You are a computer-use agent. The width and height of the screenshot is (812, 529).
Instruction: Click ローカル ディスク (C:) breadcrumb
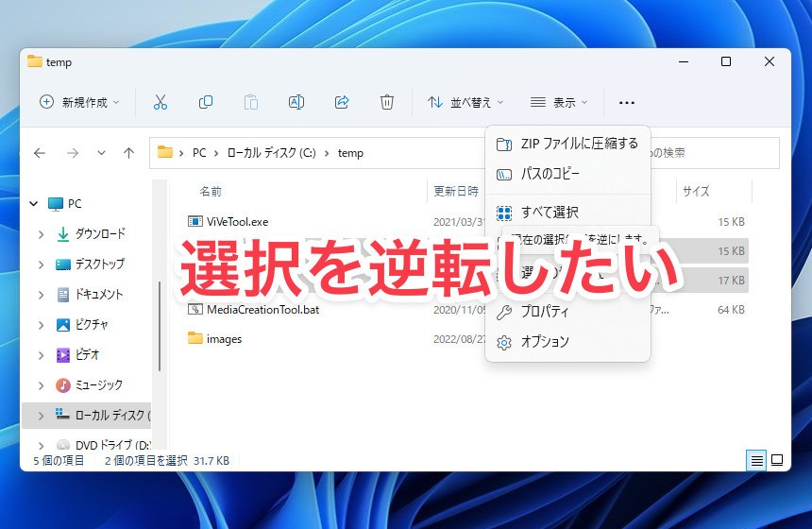(x=271, y=153)
